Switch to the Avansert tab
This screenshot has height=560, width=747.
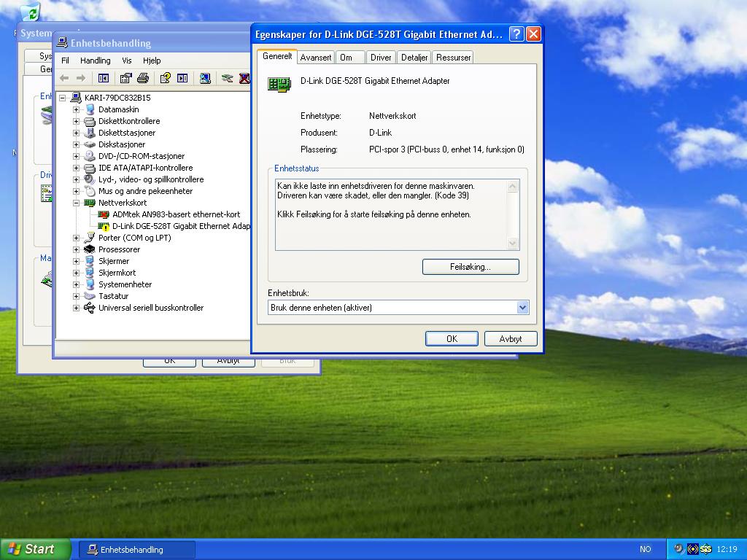[315, 57]
